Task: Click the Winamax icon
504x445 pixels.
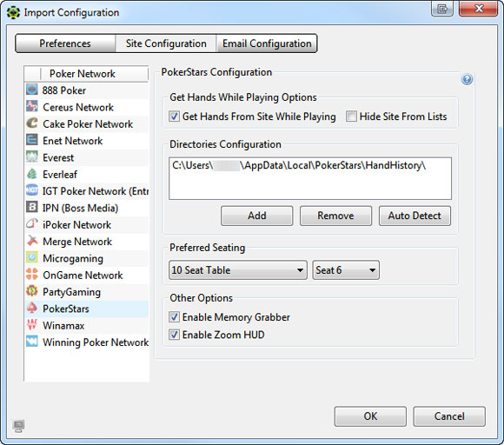Action: (32, 325)
